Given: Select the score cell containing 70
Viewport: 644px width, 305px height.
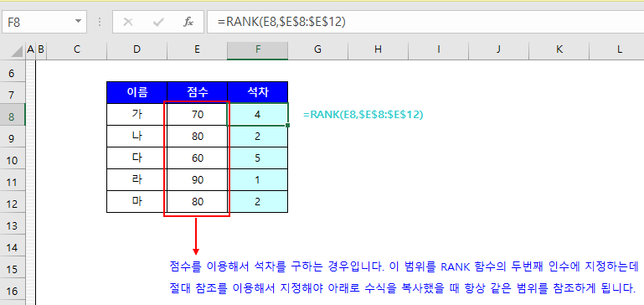Looking at the screenshot, I should 197,114.
